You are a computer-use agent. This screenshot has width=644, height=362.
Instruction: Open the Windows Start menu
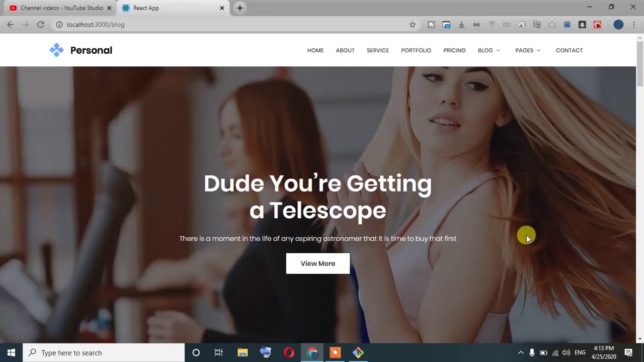(11, 353)
